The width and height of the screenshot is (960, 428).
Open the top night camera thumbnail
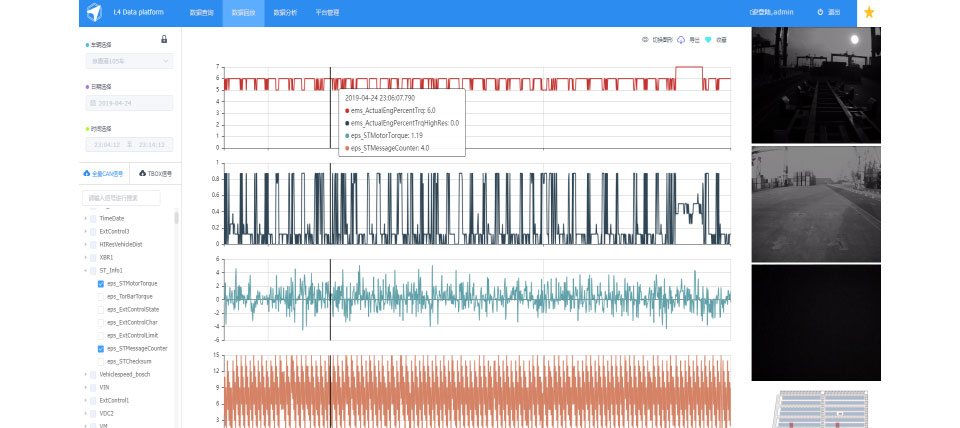click(816, 85)
